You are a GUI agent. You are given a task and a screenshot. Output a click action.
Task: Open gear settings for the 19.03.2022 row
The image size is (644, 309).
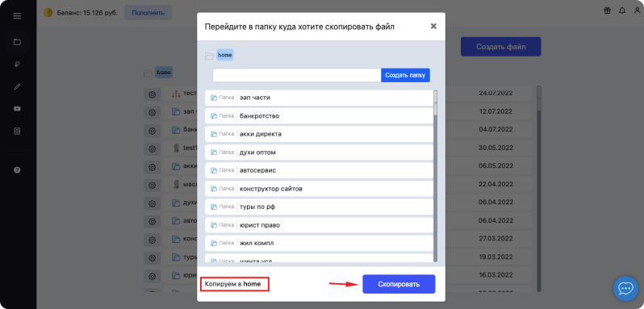point(152,257)
